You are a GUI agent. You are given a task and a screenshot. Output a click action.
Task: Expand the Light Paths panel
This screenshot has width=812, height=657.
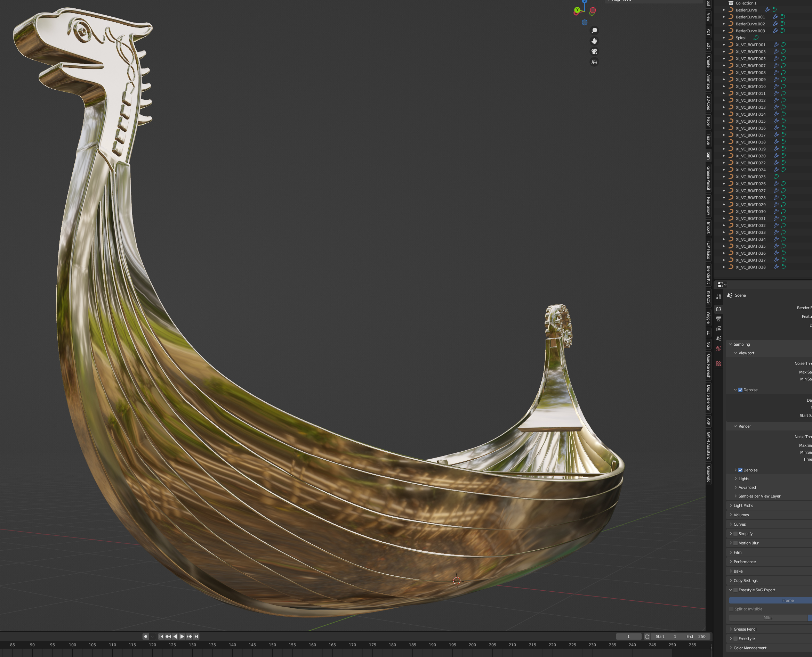[x=743, y=506]
